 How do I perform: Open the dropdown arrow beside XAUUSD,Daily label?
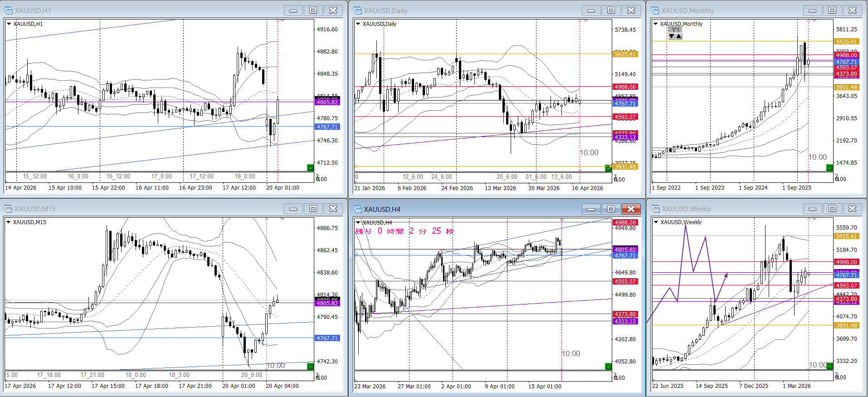pos(358,24)
